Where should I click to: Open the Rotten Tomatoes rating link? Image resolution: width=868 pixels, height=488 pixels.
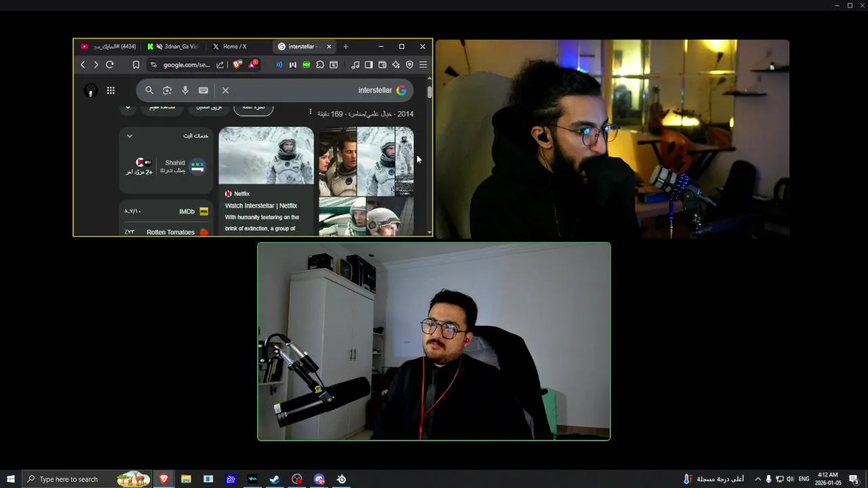click(x=166, y=232)
